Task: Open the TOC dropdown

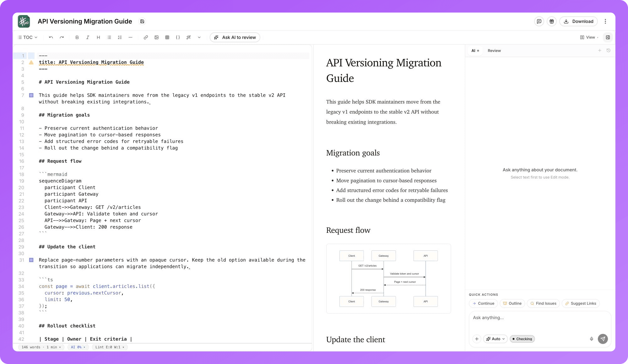Action: pos(28,37)
